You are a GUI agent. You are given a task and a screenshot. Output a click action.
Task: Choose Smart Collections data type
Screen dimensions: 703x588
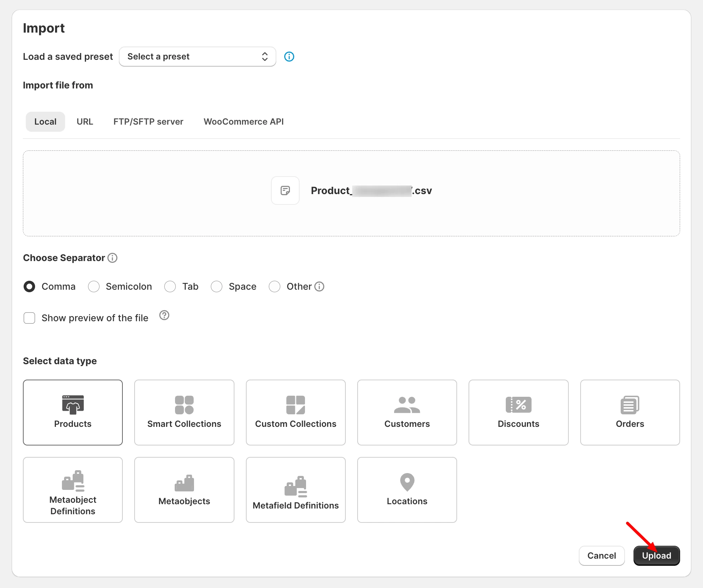184,413
